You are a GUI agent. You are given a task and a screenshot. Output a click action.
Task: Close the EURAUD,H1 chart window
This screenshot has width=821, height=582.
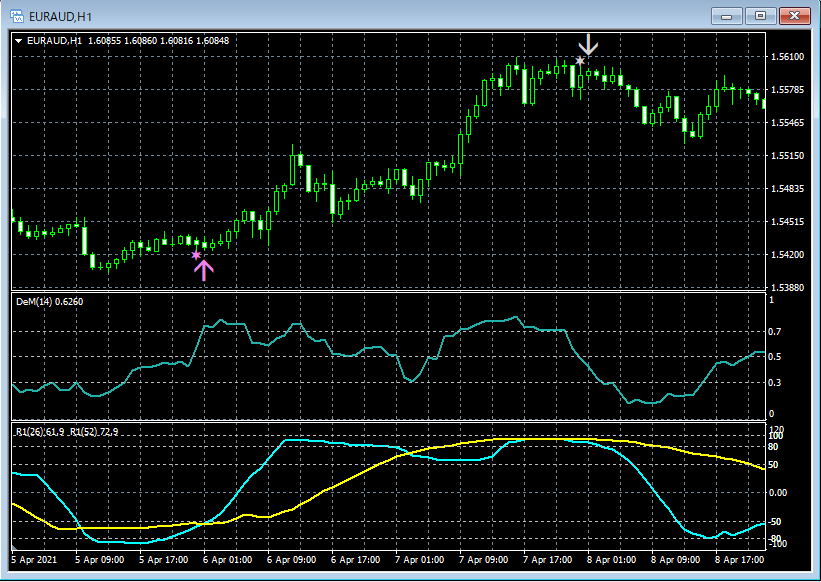pyautogui.click(x=794, y=15)
